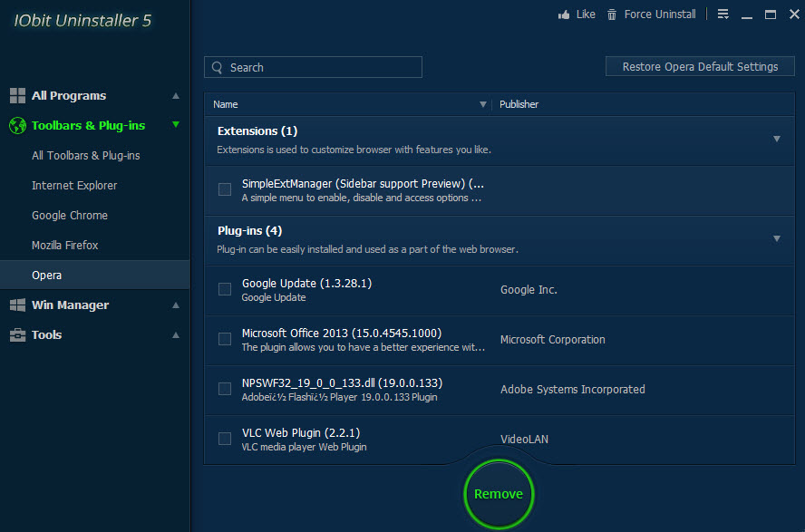Click the VLC Web Plugin (2.2.1) entry
Viewport: 805px width, 532px height.
coord(301,432)
